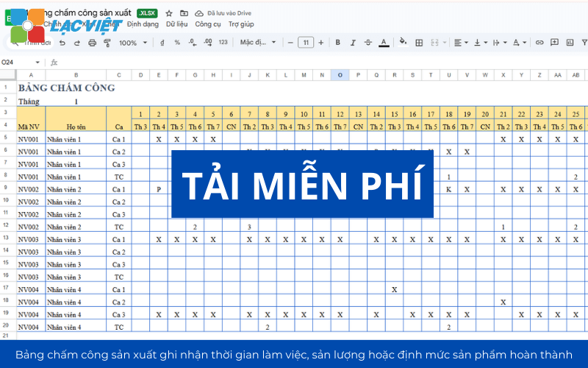Select the CN cell under day 6
The width and height of the screenshot is (588, 368).
click(x=232, y=127)
